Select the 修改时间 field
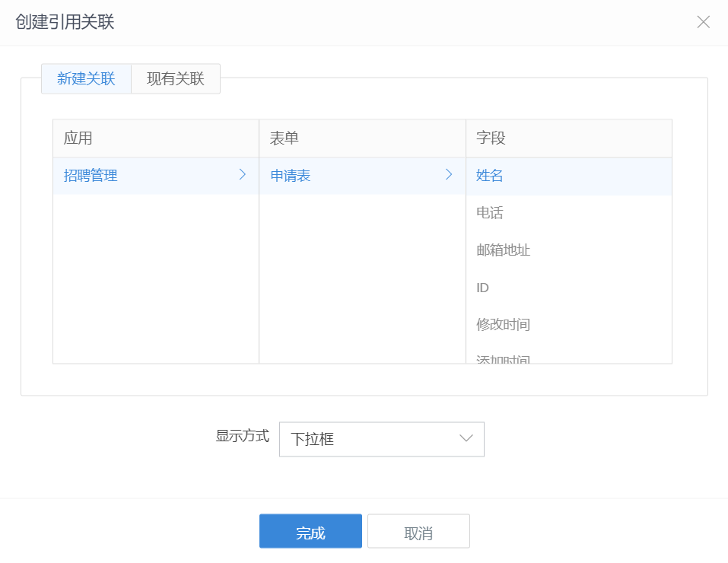 click(503, 325)
